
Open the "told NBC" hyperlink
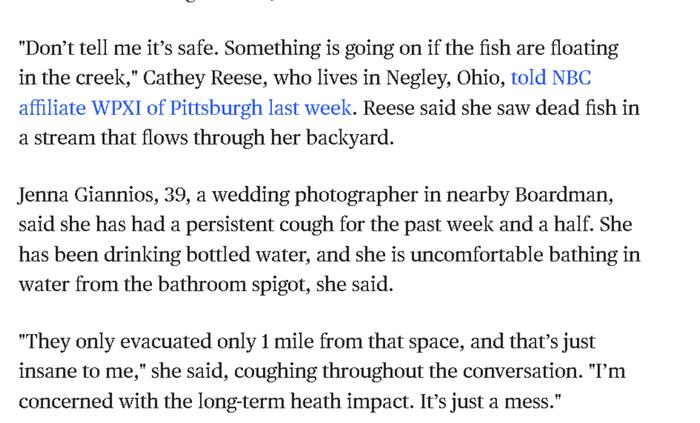pos(551,78)
